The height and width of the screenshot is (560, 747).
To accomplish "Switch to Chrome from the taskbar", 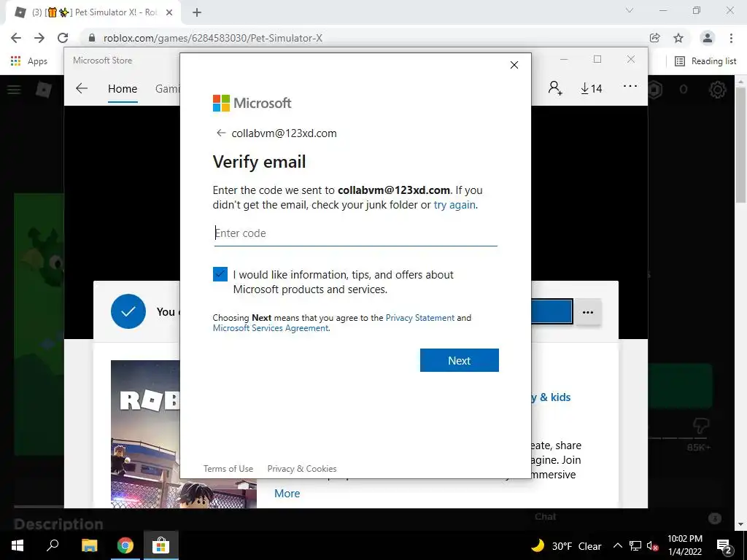I will [125, 545].
